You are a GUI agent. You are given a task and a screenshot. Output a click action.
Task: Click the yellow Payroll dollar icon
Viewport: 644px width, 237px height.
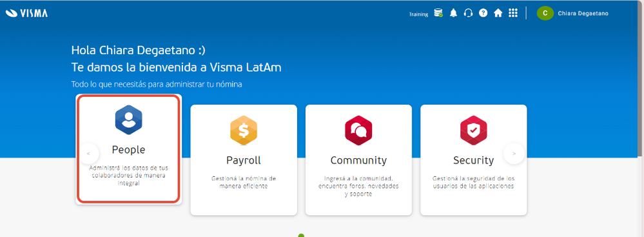[x=244, y=130]
